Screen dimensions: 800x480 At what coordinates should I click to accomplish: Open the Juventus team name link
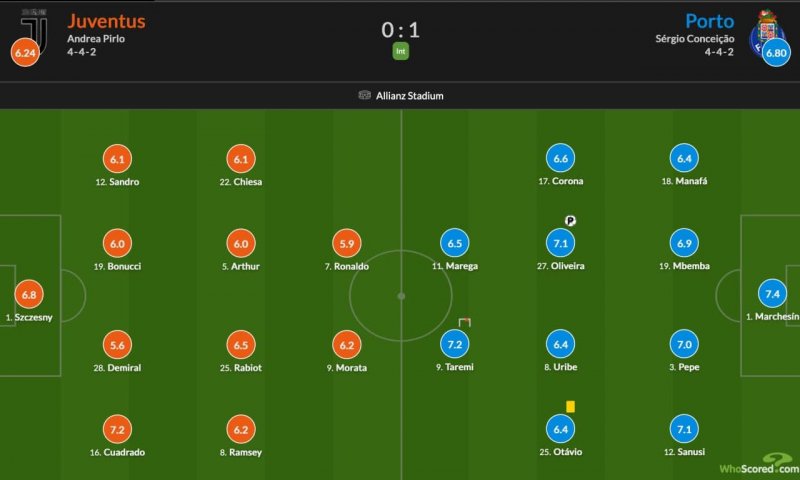click(x=106, y=21)
